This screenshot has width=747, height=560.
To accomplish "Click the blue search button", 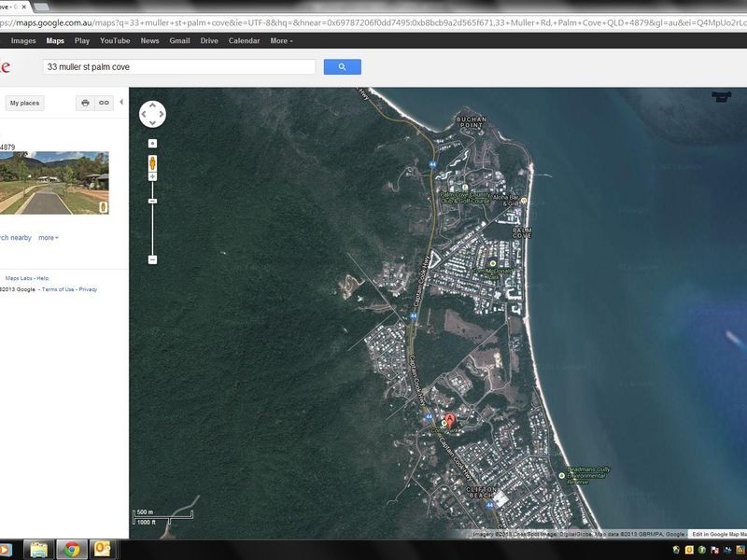I will 342,66.
